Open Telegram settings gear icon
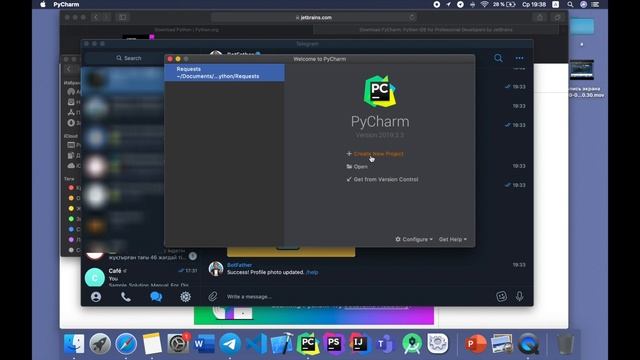 pos(185,297)
